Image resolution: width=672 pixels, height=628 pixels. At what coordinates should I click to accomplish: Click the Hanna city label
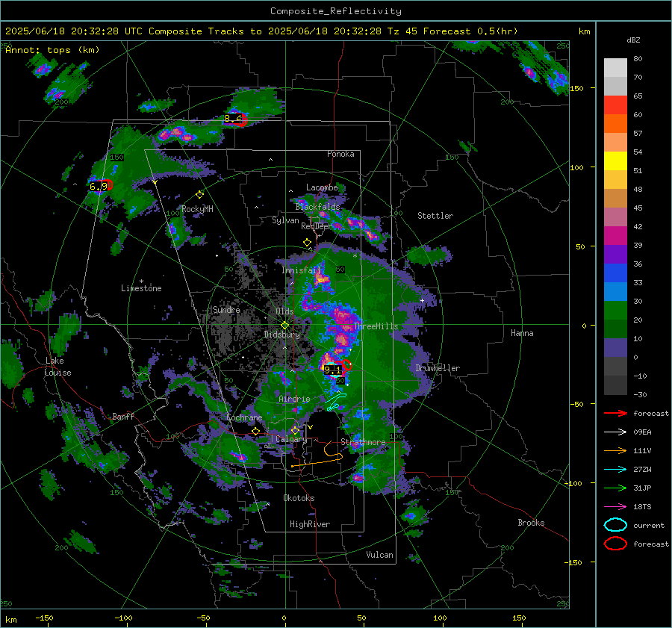(x=522, y=333)
